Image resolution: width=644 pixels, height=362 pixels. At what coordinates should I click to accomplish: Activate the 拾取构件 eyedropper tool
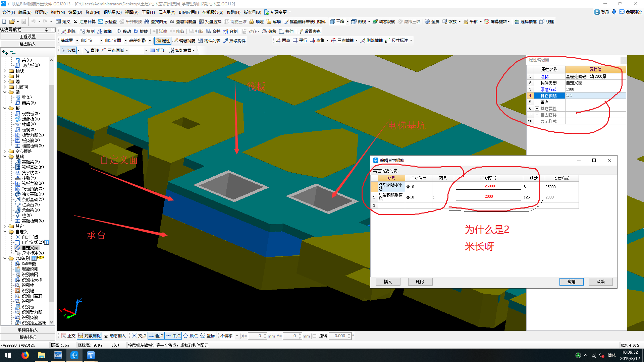[234, 41]
